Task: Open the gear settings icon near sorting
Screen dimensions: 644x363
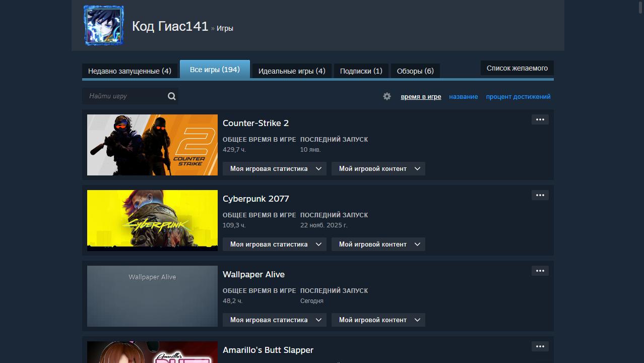Action: click(x=387, y=96)
